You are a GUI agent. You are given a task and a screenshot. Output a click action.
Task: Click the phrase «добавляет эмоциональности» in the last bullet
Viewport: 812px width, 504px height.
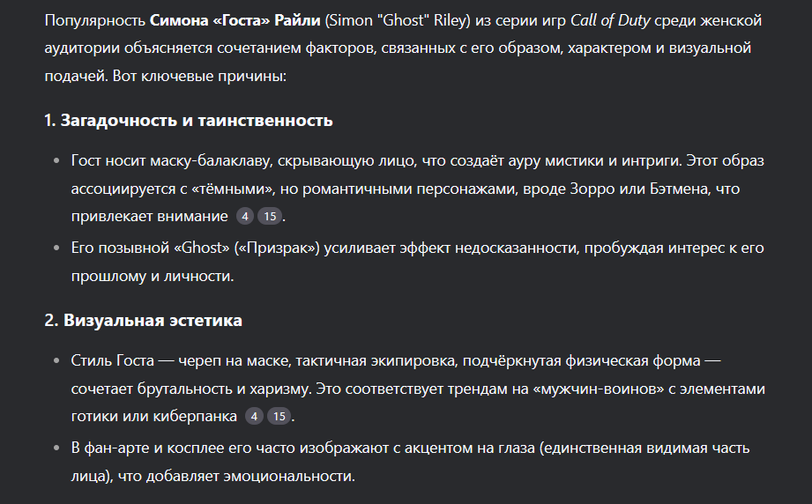pos(250,476)
